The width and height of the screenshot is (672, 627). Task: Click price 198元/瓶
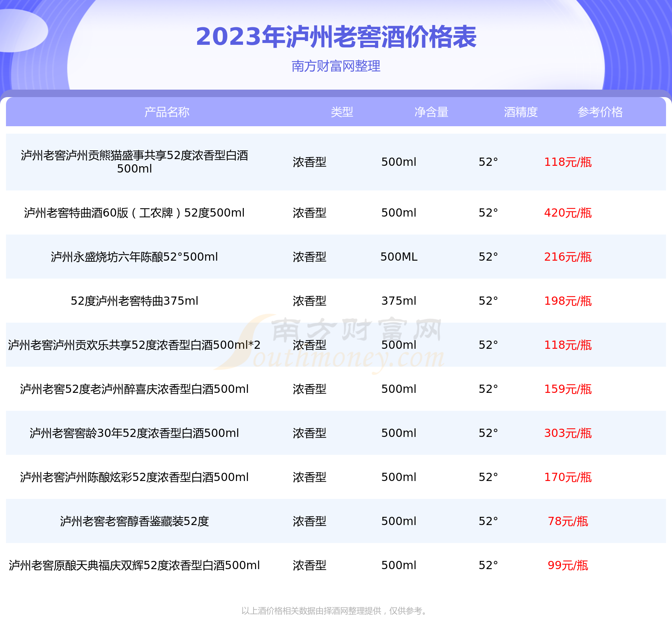[568, 301]
